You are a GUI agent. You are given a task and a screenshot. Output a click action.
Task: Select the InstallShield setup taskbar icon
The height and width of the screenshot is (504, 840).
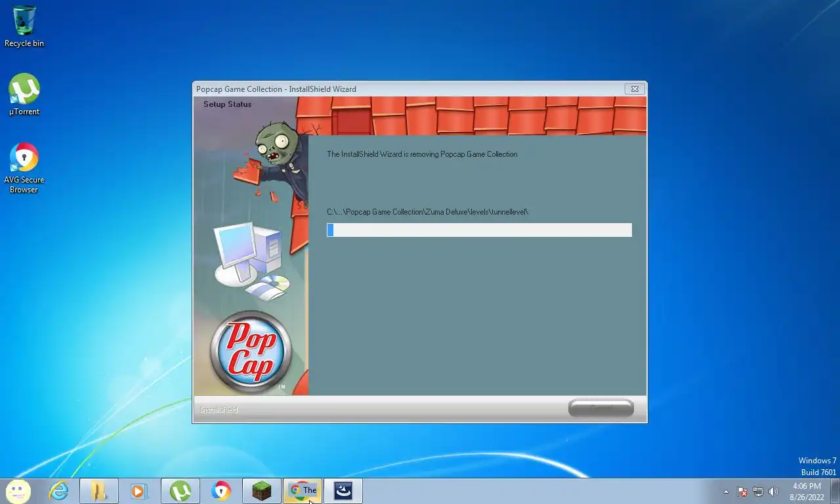tap(343, 491)
